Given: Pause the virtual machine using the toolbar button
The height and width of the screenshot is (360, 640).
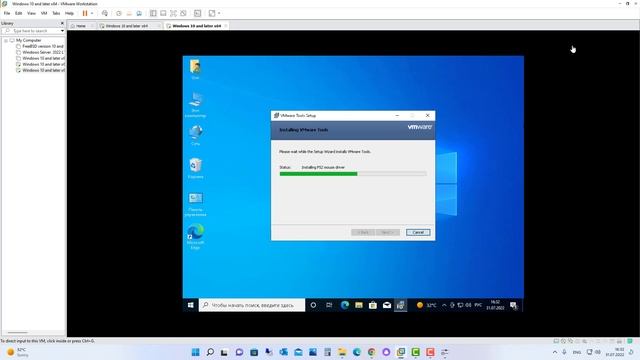Looking at the screenshot, I should pos(85,13).
